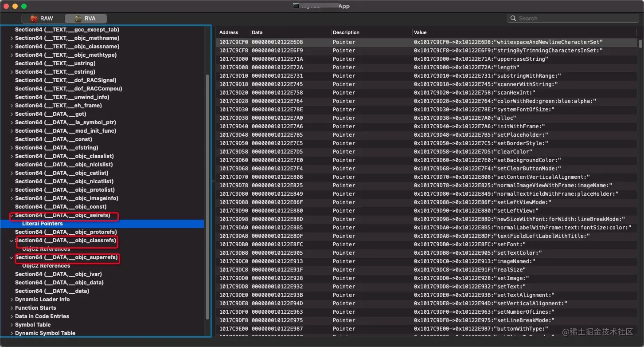
Task: Collapse the __DATA,__objc_superrefs section
Action: click(x=12, y=257)
